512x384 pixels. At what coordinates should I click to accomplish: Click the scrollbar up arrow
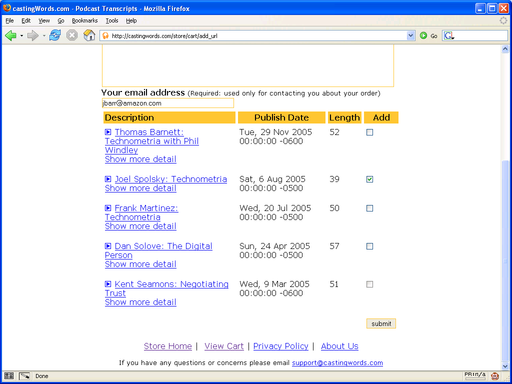coord(505,49)
